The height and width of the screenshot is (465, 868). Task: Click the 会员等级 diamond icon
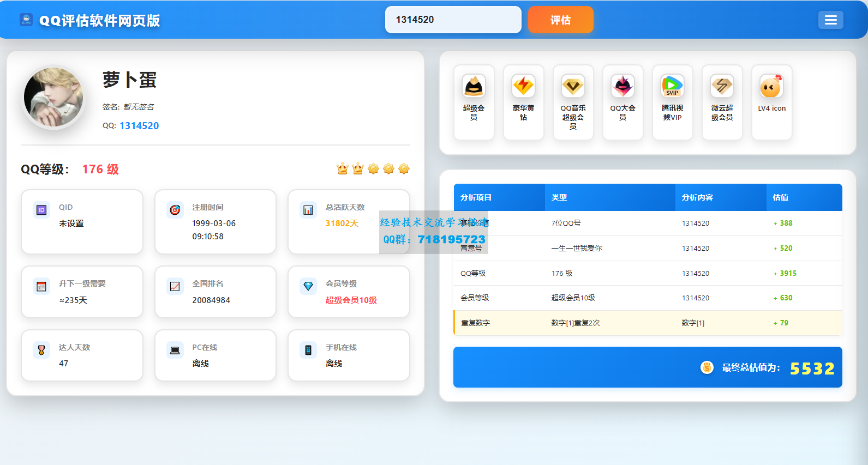click(308, 286)
